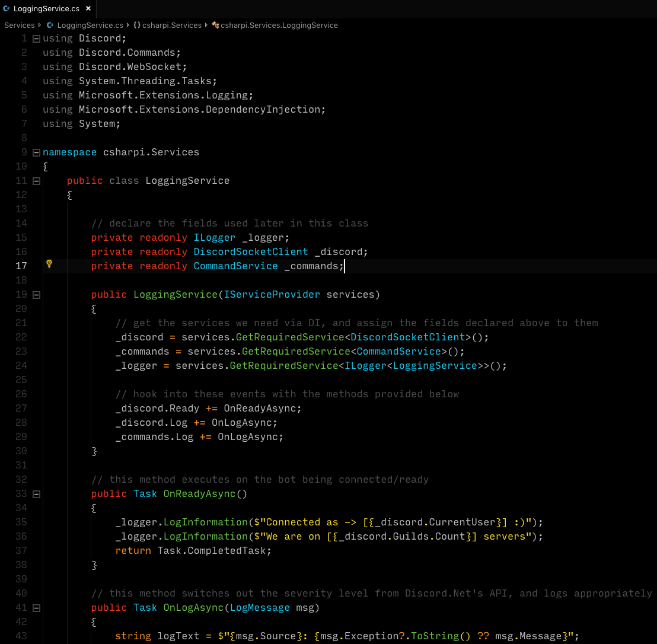Close the LoggingService.cs tab
657x644 pixels.
[x=88, y=8]
